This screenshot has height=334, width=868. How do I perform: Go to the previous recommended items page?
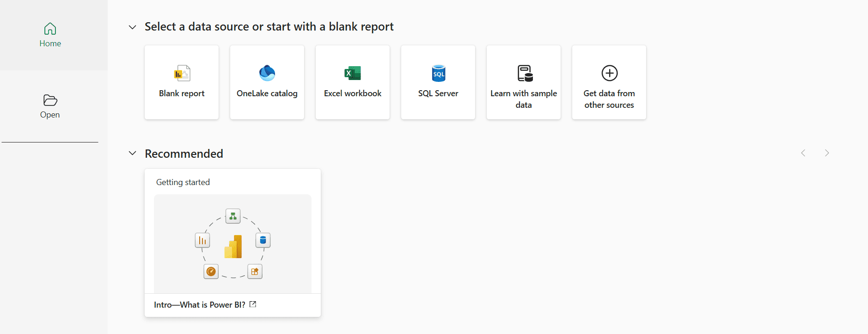(803, 153)
